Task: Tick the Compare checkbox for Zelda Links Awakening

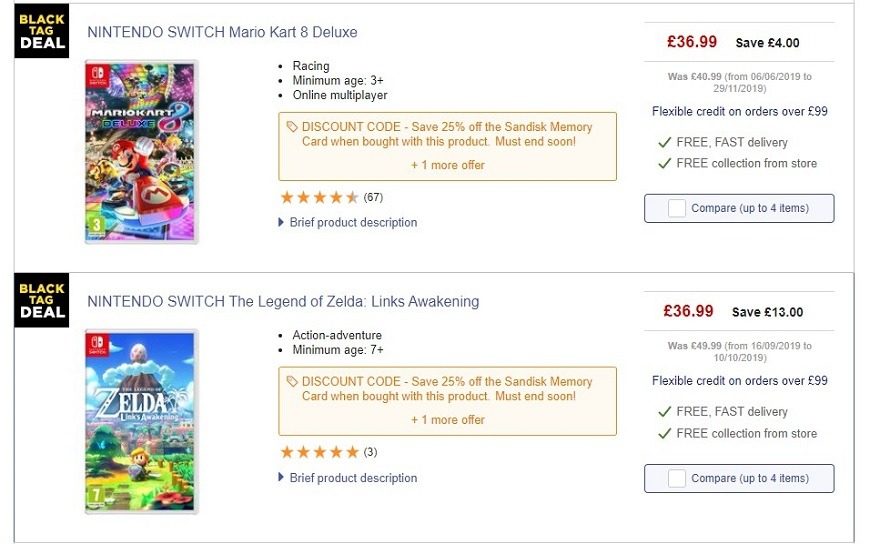Action: coord(677,478)
